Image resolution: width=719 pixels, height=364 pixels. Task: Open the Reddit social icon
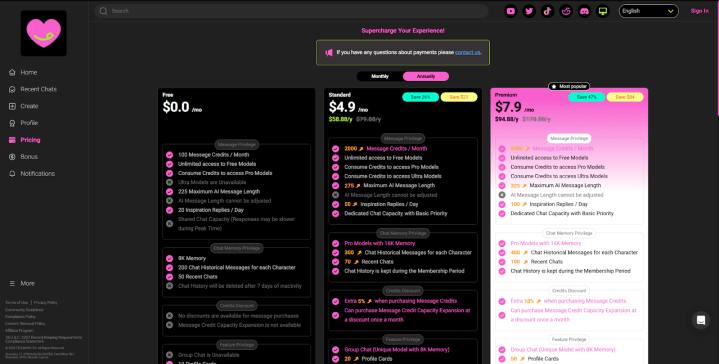pyautogui.click(x=566, y=11)
